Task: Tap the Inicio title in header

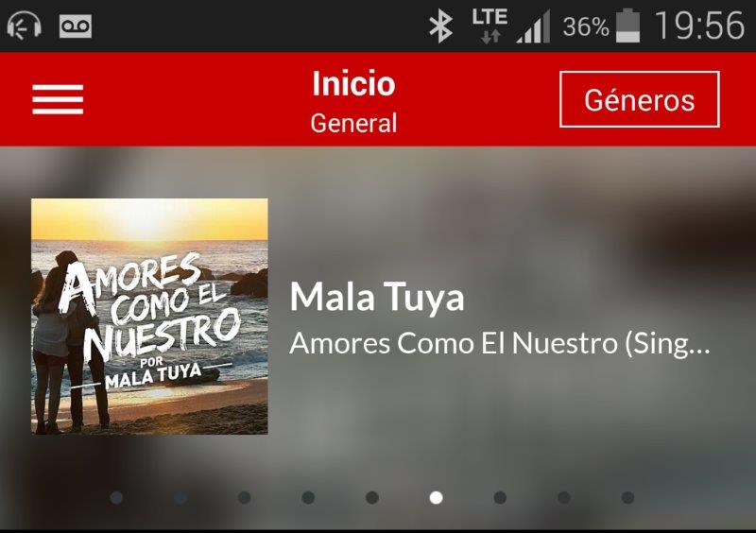Action: click(x=353, y=83)
